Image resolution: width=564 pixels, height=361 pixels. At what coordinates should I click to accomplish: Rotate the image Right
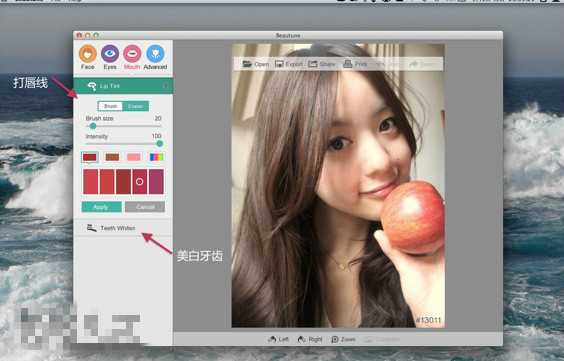(310, 339)
